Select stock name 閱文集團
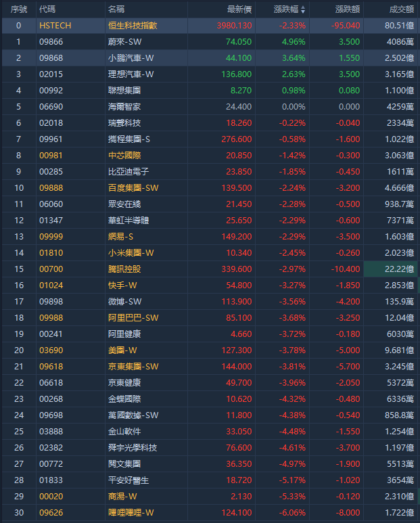 tap(124, 464)
